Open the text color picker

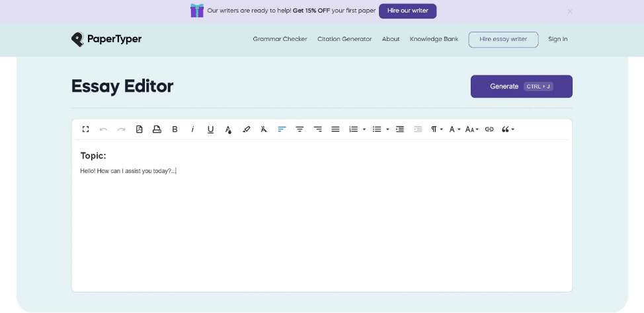(228, 129)
